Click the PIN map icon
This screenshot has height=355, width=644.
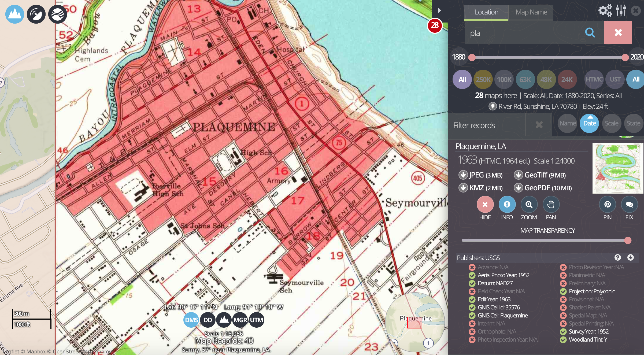[607, 205]
